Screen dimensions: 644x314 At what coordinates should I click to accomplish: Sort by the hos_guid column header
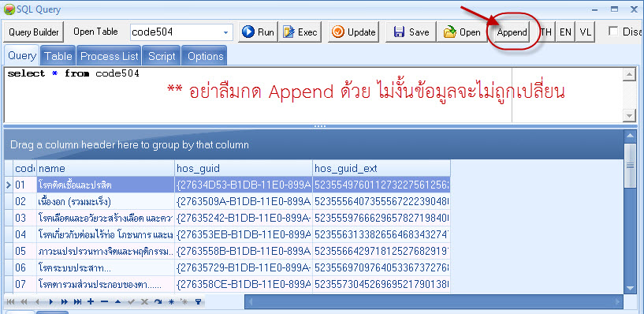click(244, 169)
